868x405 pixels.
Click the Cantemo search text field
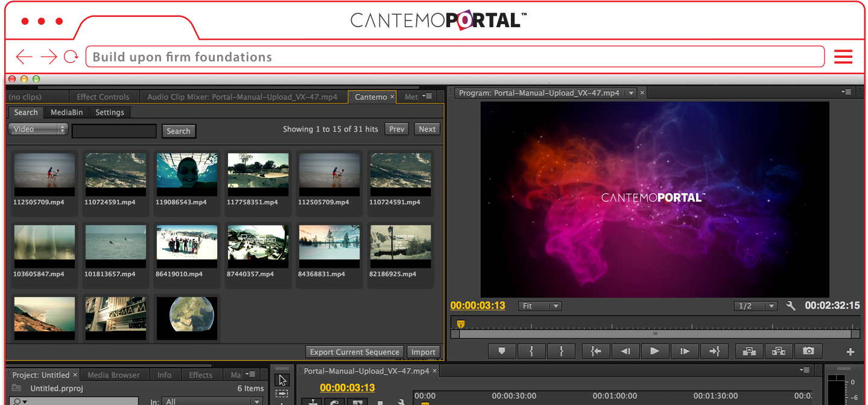[115, 131]
